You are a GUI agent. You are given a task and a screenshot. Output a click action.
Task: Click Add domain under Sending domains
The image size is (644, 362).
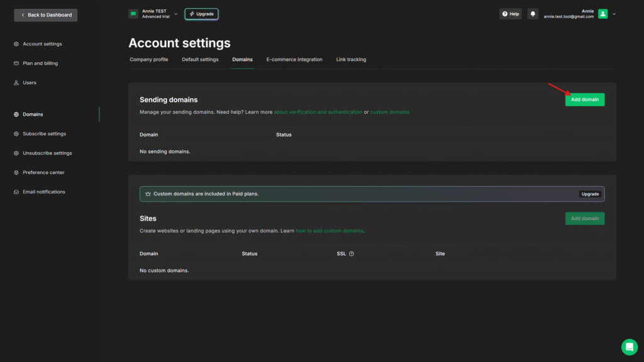(584, 99)
